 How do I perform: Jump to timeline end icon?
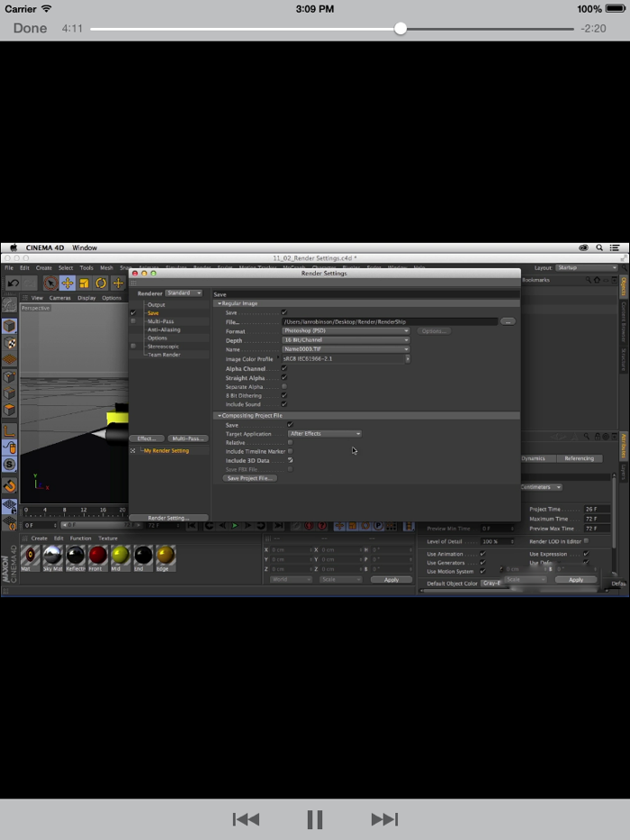279,526
